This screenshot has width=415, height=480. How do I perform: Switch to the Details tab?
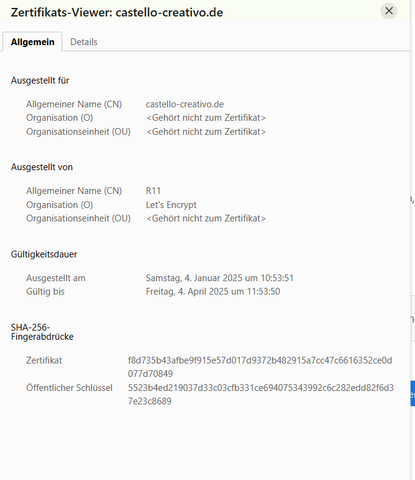click(x=84, y=42)
